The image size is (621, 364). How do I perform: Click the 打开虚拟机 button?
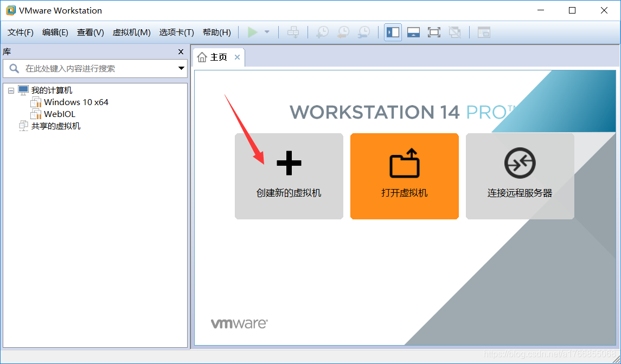(x=405, y=176)
